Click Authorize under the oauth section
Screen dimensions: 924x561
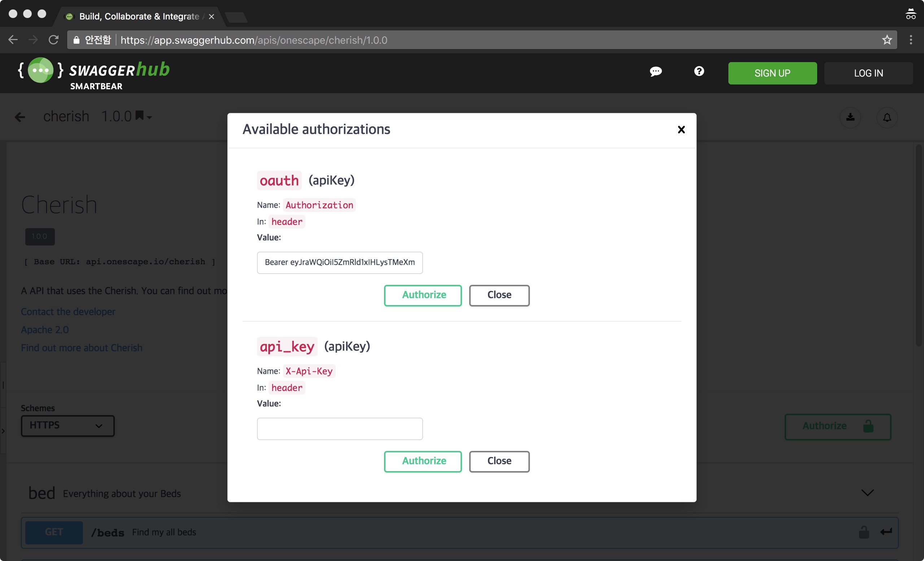423,295
